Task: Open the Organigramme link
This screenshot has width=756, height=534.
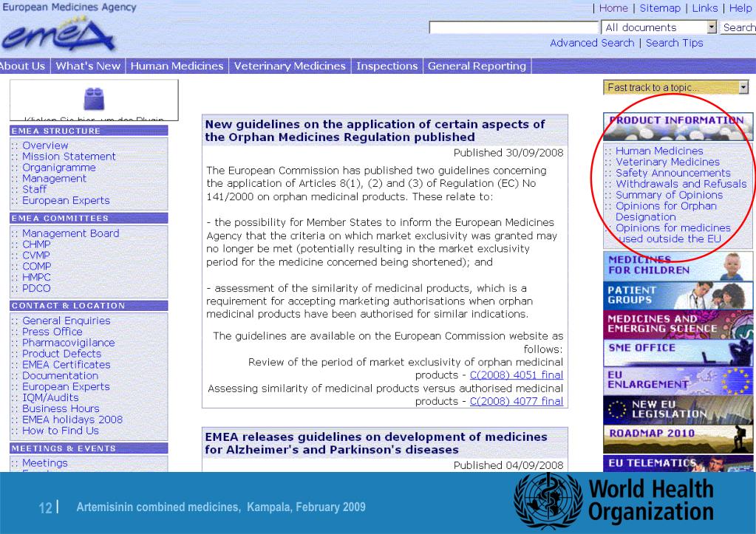Action: point(59,168)
